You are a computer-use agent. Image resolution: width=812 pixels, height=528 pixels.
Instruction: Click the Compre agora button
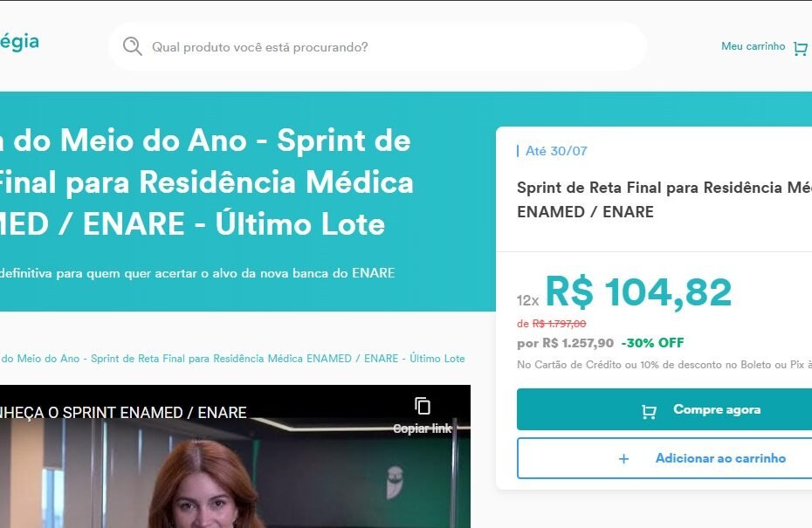coord(664,409)
